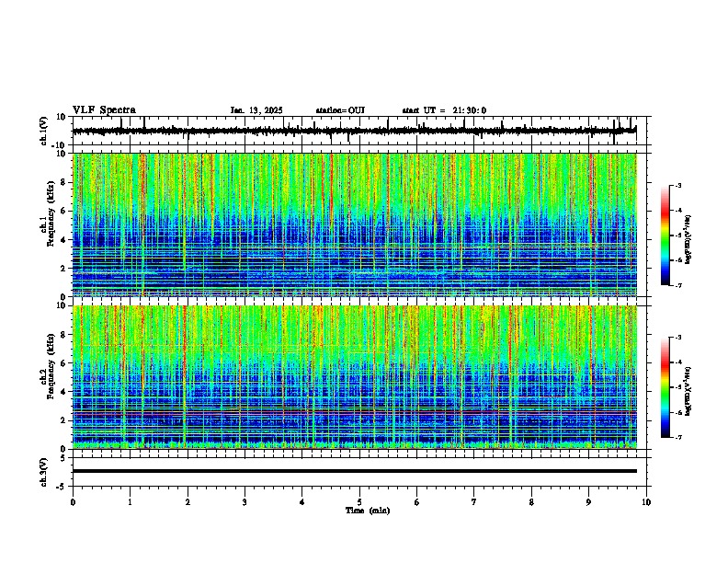Click time axis tick label "1"
This screenshot has height=563, width=728.
click(130, 502)
